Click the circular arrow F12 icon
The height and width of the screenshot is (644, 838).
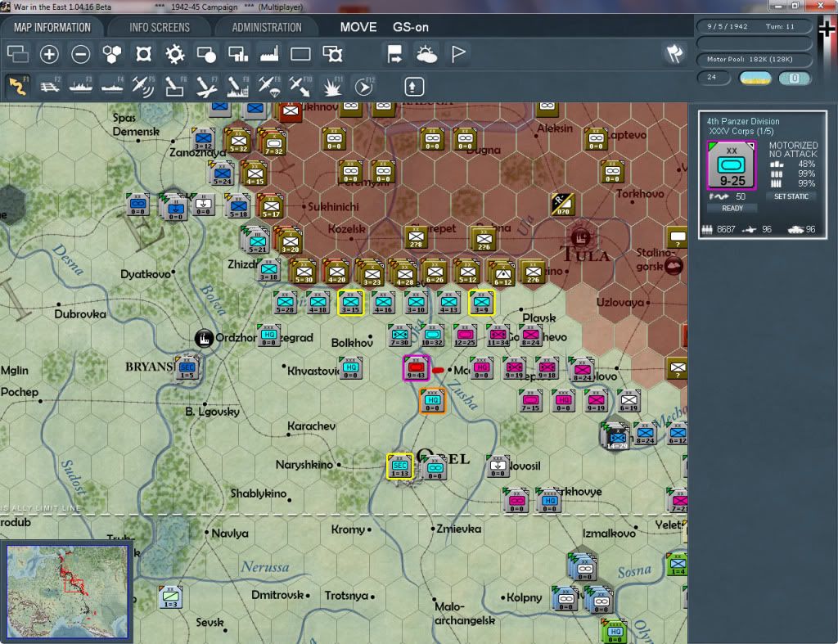pos(363,86)
